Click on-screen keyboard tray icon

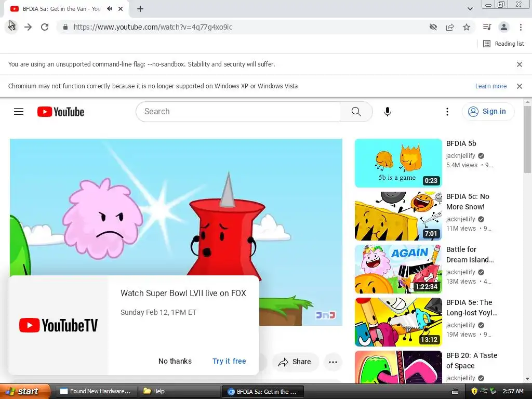(x=455, y=392)
